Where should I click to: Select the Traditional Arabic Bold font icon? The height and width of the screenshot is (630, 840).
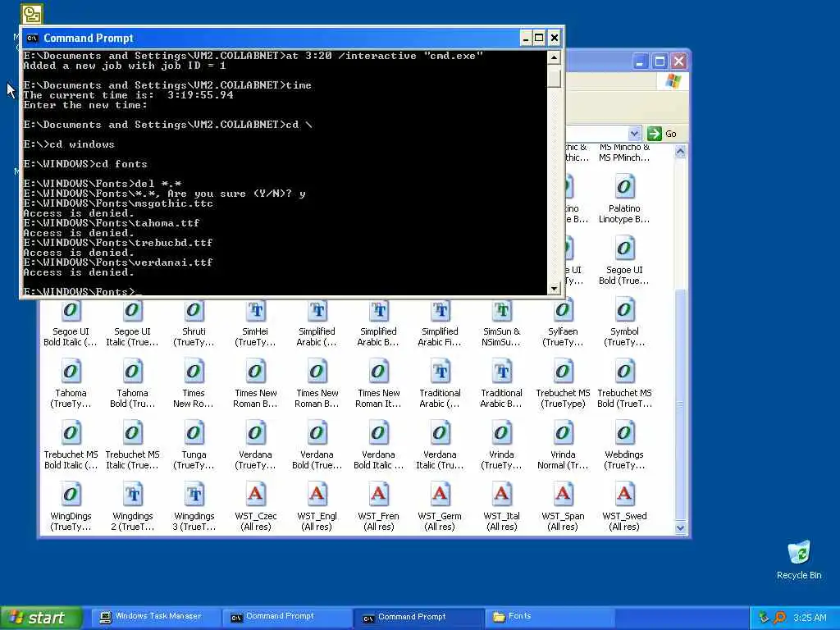point(501,372)
